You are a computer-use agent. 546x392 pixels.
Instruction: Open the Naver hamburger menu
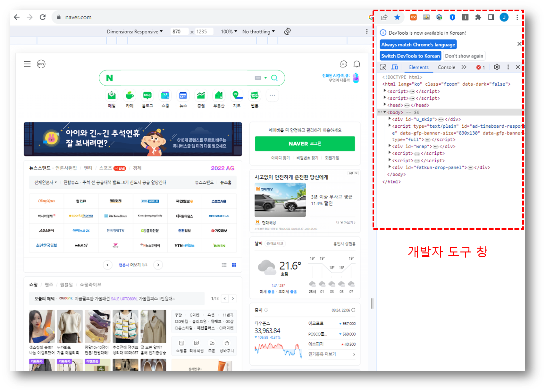tap(27, 64)
